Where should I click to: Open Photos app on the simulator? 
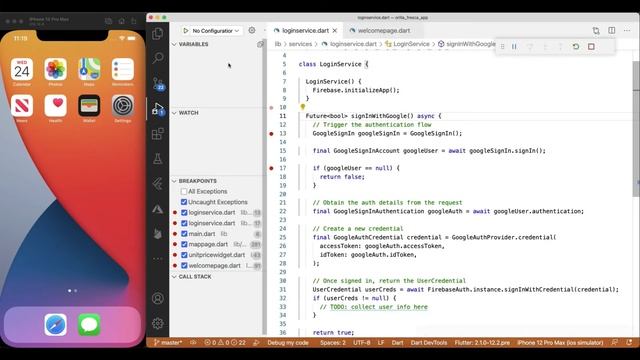[56, 69]
